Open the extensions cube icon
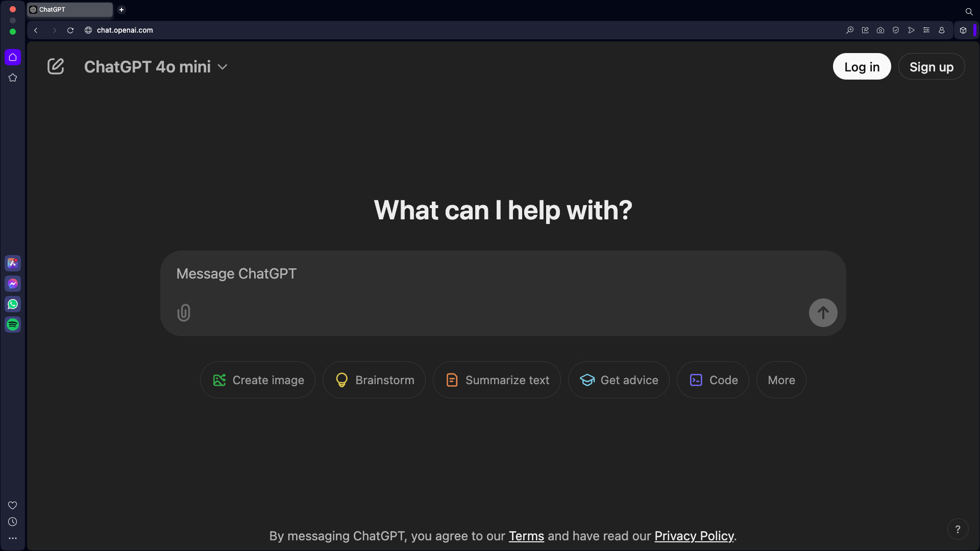Image resolution: width=980 pixels, height=551 pixels. [963, 30]
